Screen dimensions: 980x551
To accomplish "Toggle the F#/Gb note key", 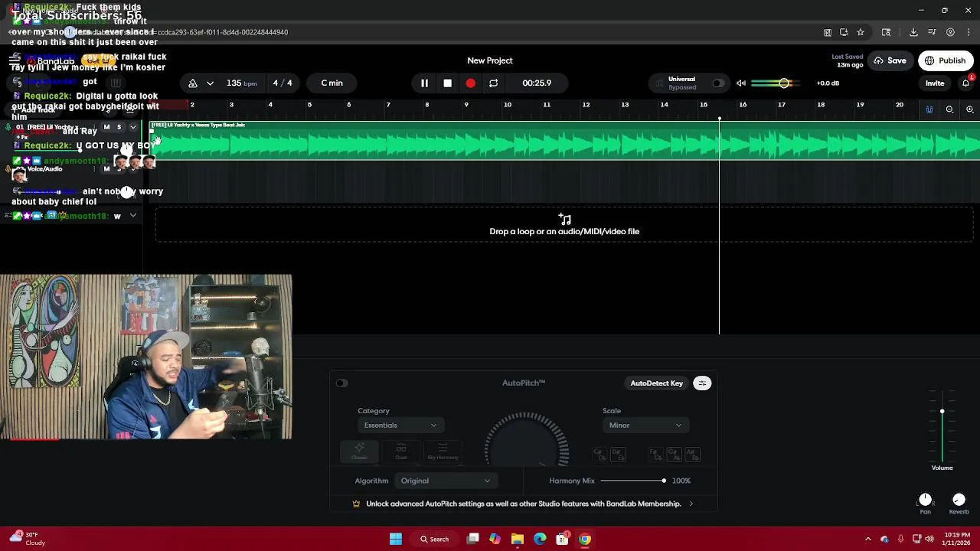I will [656, 455].
